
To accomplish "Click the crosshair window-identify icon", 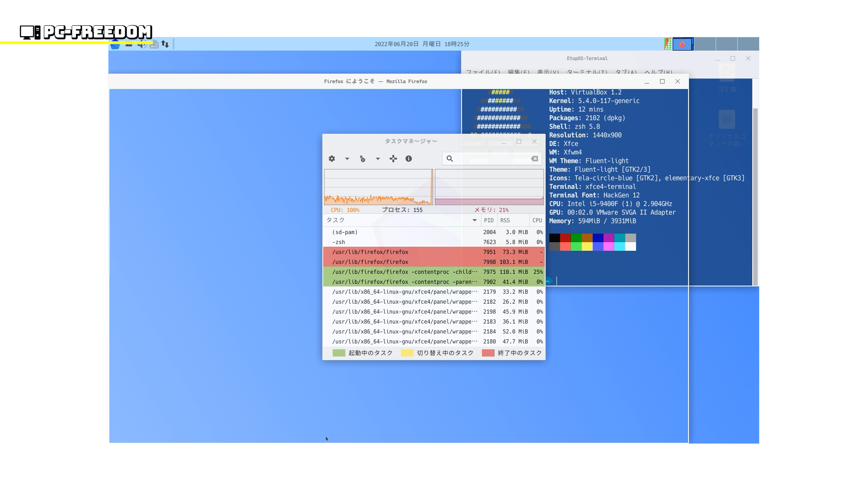I will [393, 159].
